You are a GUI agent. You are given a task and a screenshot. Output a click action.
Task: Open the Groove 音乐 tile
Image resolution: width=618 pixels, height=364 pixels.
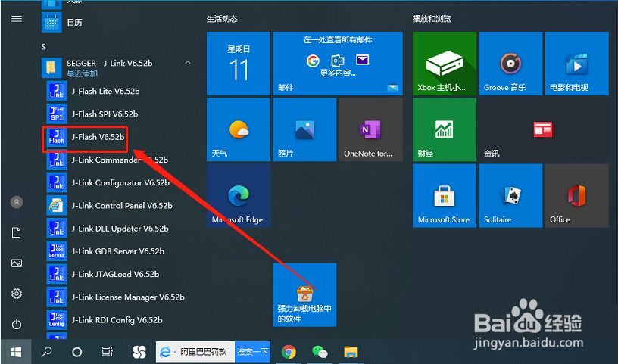coord(510,64)
